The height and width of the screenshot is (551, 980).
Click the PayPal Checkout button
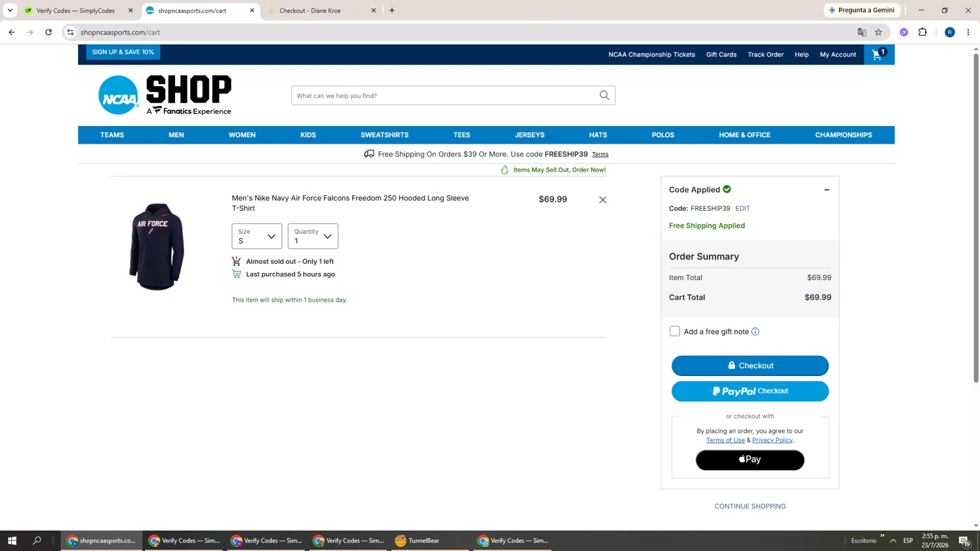750,391
